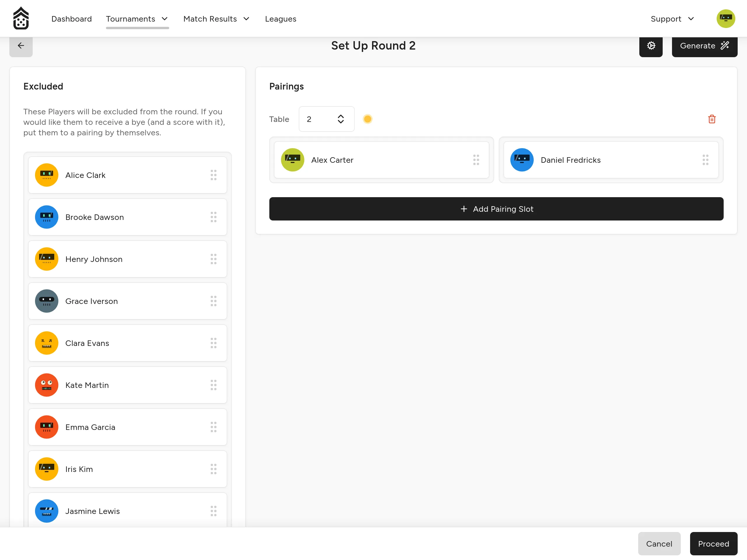Click the back arrow button
747x560 pixels.
tap(21, 46)
